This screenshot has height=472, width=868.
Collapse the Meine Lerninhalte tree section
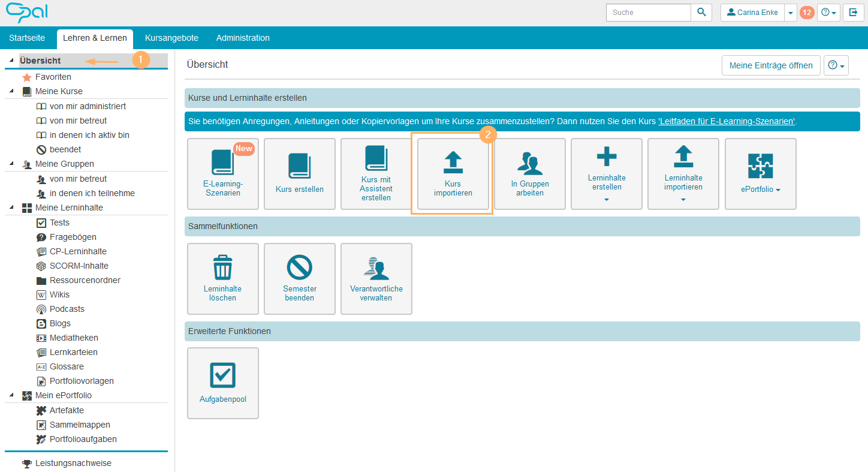click(x=11, y=208)
